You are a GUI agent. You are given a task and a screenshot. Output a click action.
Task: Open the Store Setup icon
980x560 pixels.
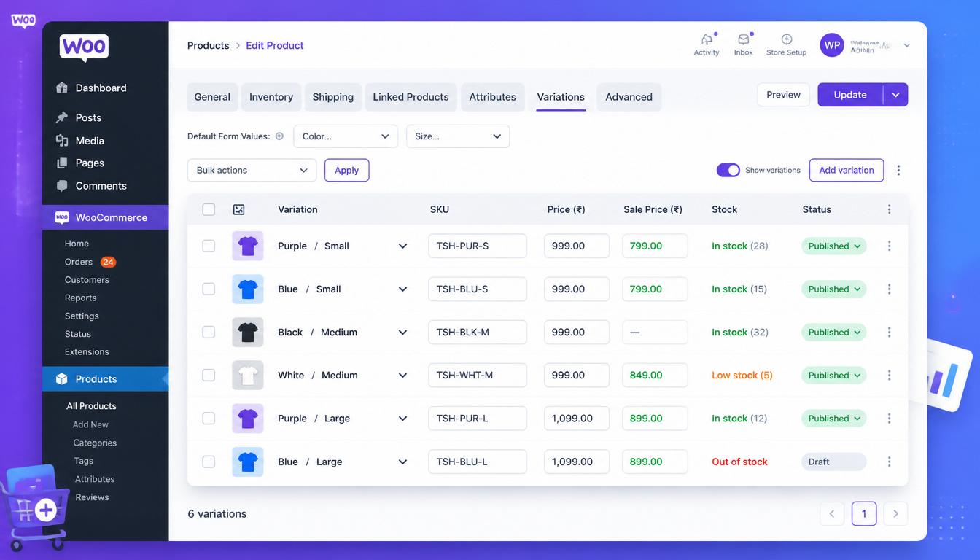(786, 39)
